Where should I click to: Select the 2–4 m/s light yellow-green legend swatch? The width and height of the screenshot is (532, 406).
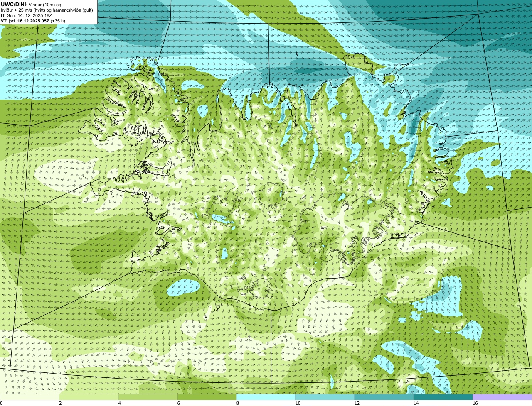point(89,397)
